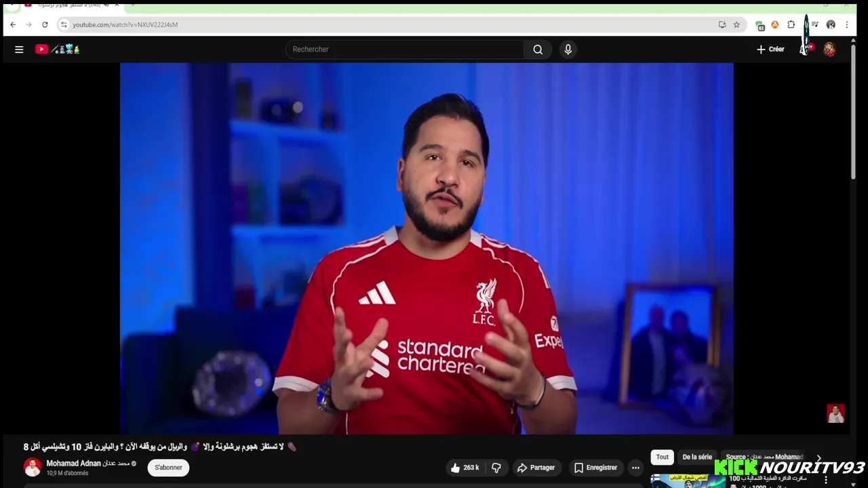Viewport: 868px width, 488px height.
Task: Install app icon in address bar
Action: pyautogui.click(x=722, y=24)
